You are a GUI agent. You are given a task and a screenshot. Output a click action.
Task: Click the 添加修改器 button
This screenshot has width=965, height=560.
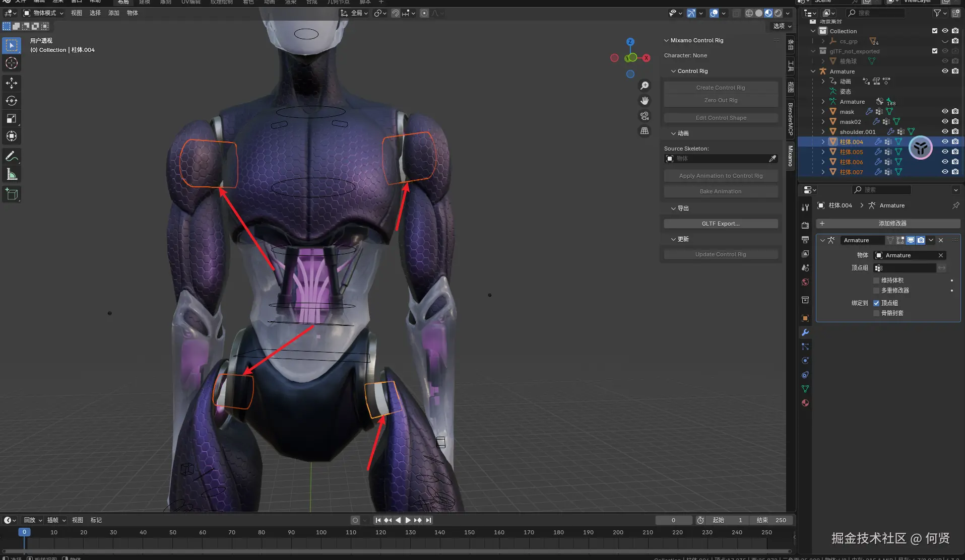(x=892, y=223)
